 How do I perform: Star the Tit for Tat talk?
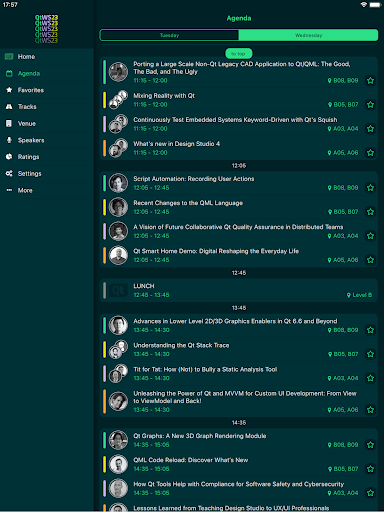point(370,378)
